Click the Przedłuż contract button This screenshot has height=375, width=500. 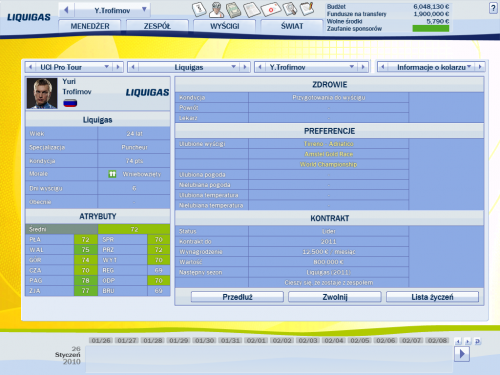point(237,297)
